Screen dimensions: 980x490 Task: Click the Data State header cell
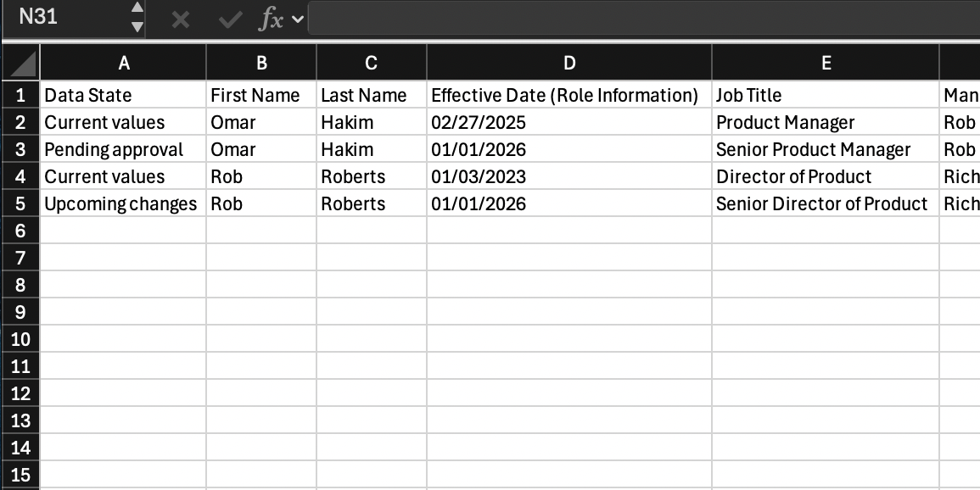tap(124, 95)
